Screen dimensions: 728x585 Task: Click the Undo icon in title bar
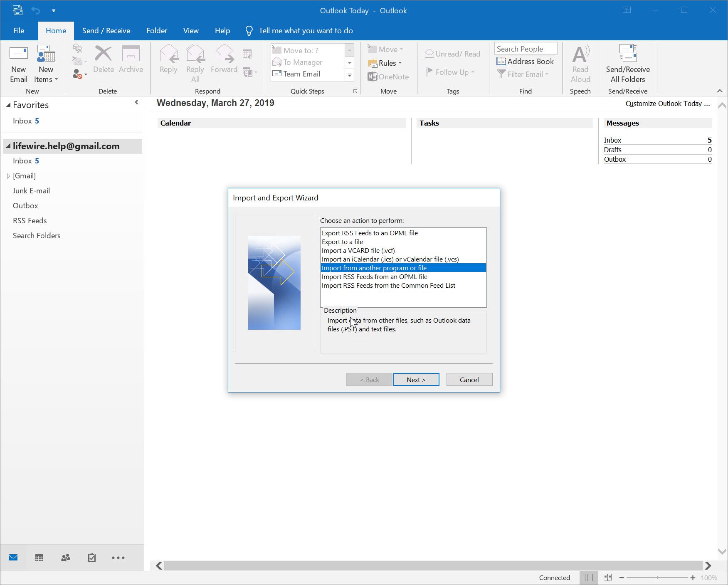(x=36, y=10)
